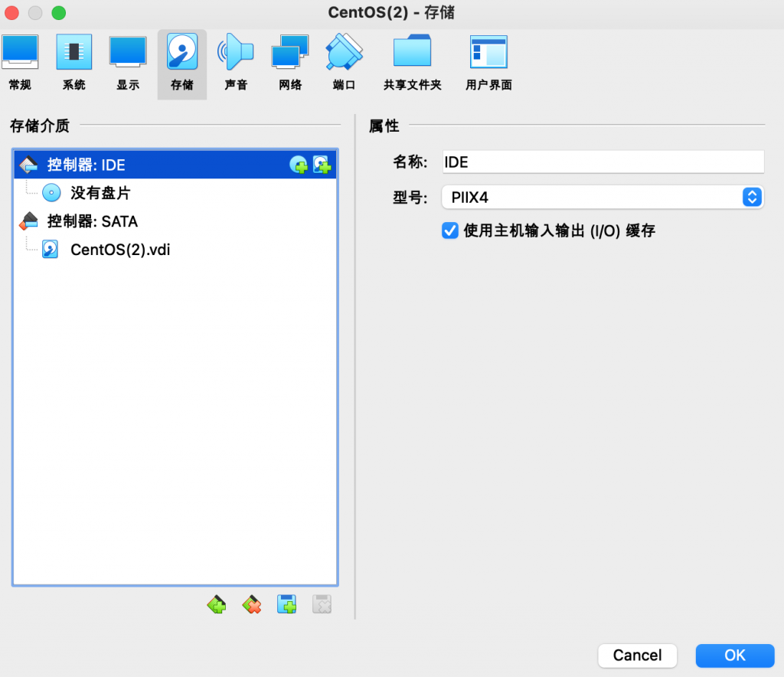
Task: Select the 控制器: SATA tree row
Action: pos(175,221)
